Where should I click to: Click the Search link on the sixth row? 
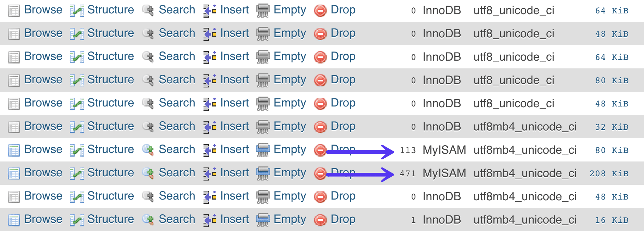coord(177,126)
